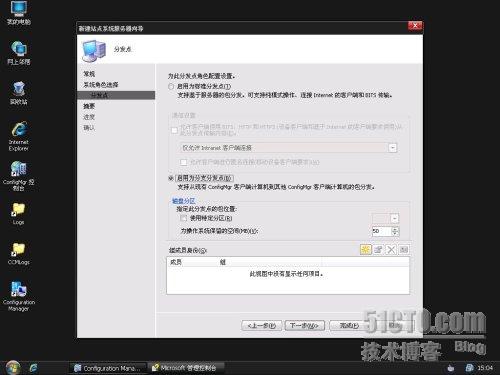
Task: Open the Logs folder shortcut
Action: pyautogui.click(x=18, y=214)
